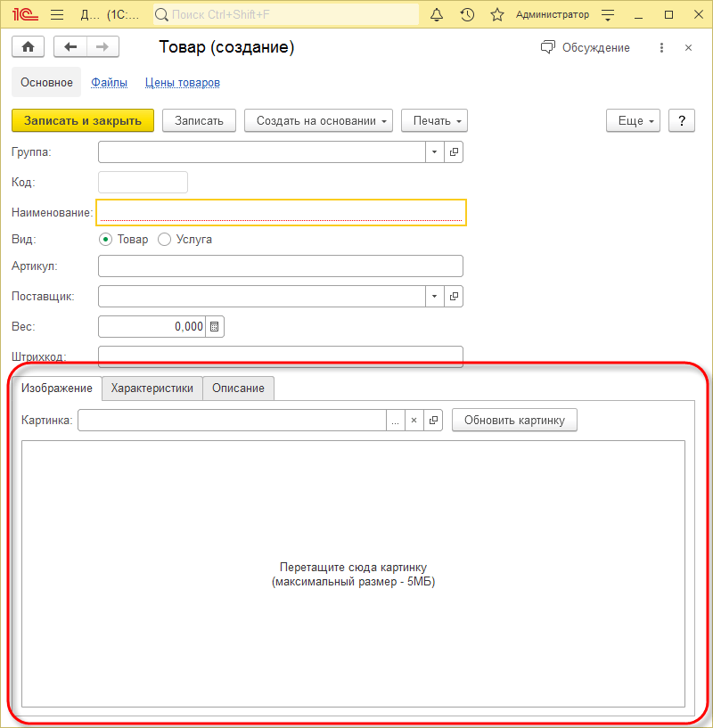Expand the Группа dropdown list
Viewport: 713px width, 728px height.
(x=435, y=151)
